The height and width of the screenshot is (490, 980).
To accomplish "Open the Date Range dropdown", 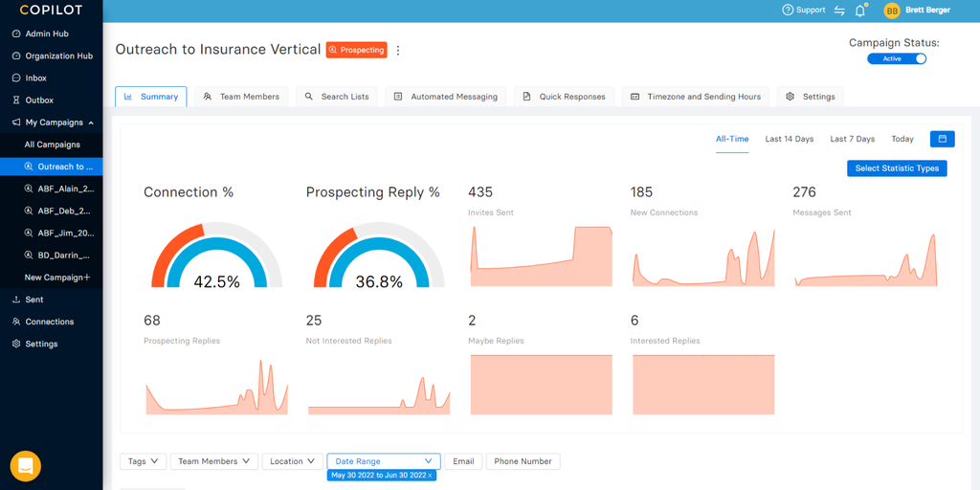I will (384, 461).
